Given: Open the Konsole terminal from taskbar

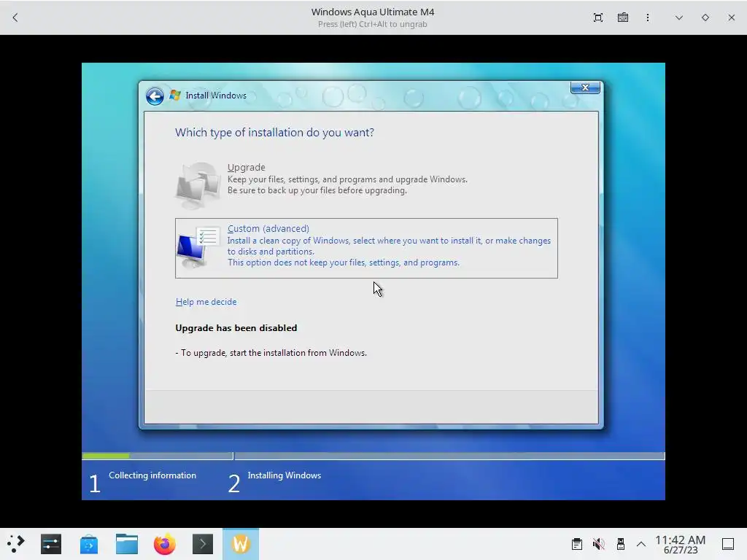Looking at the screenshot, I should 203,544.
